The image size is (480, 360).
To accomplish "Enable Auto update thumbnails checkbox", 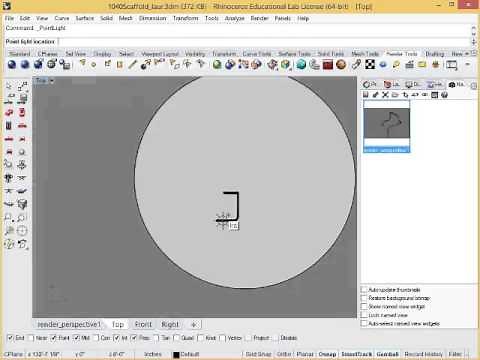I will pyautogui.click(x=364, y=290).
